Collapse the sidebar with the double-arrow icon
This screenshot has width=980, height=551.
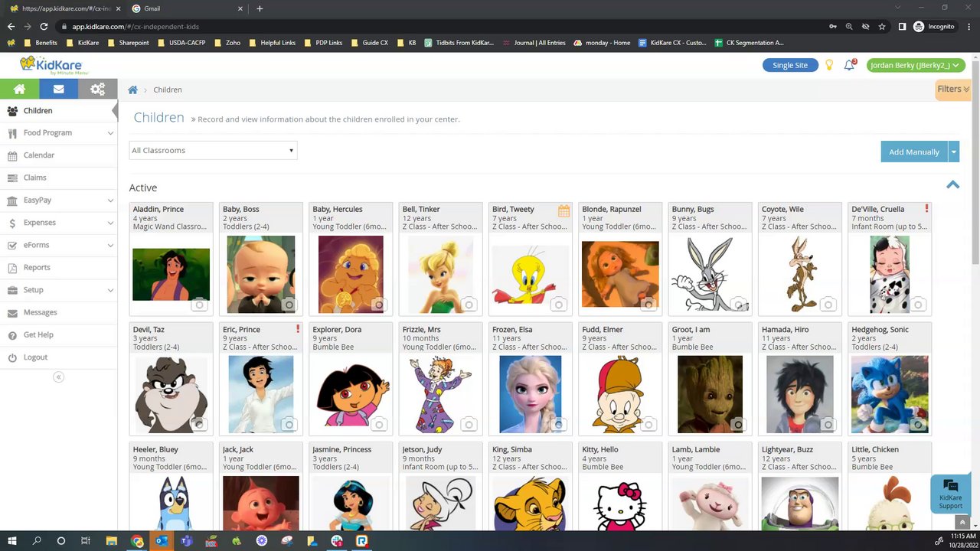tap(58, 377)
